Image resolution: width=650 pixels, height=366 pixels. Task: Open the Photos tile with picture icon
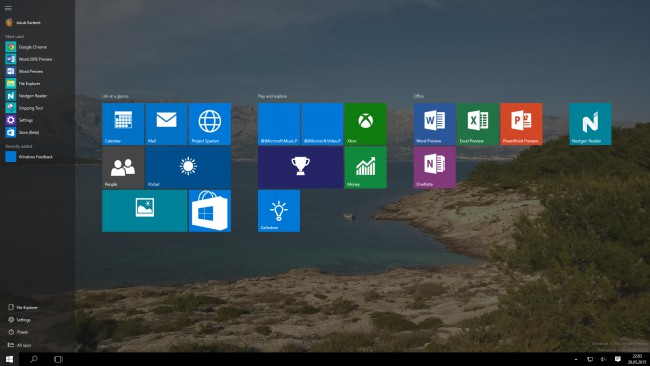[145, 211]
